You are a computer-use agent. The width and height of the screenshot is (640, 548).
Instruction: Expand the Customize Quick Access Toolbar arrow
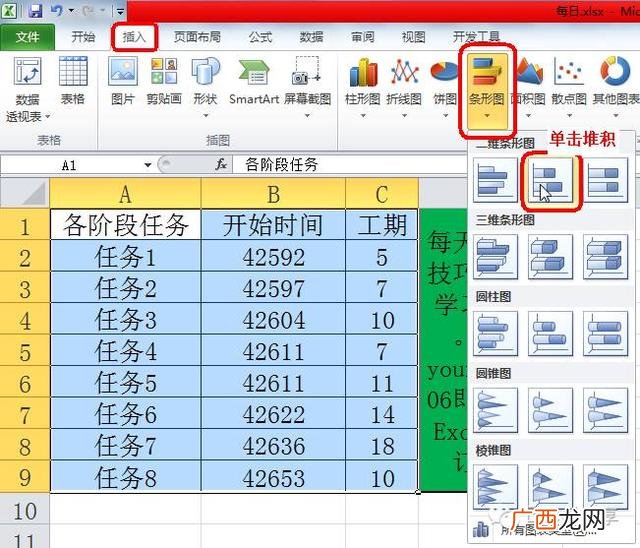(120, 11)
